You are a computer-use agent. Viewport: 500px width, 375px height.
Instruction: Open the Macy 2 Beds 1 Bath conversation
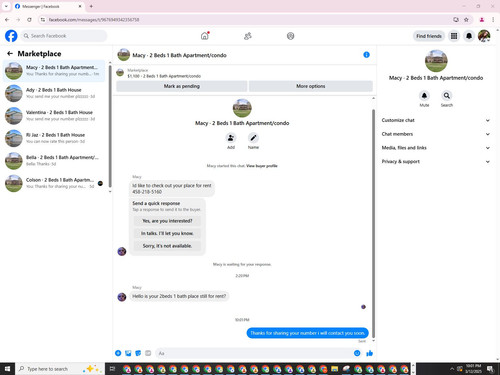[x=54, y=71]
